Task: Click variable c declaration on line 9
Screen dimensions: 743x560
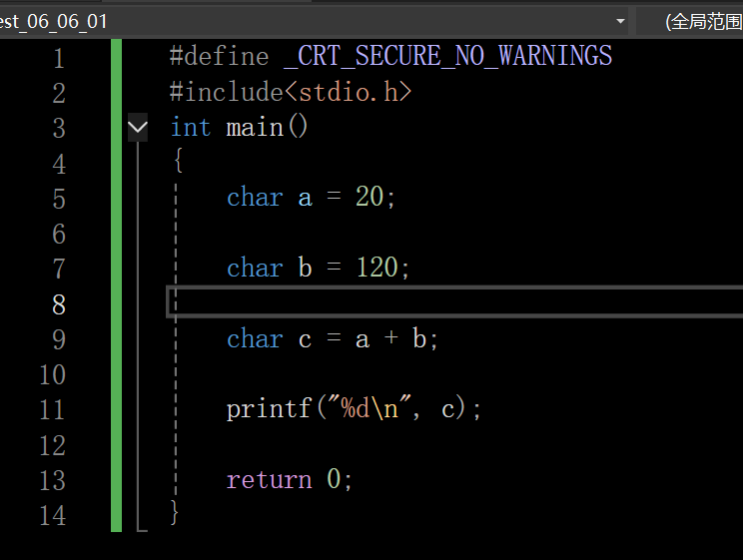Action: pos(305,339)
